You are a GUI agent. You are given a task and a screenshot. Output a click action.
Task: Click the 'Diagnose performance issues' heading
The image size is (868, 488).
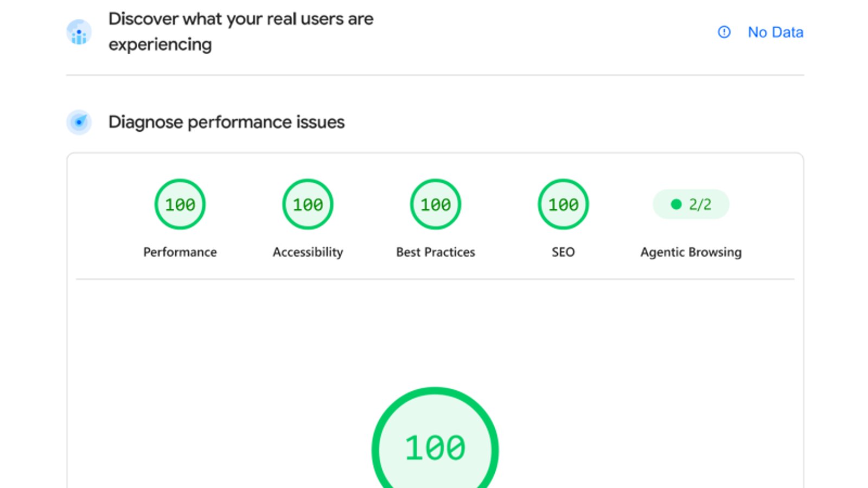(226, 122)
